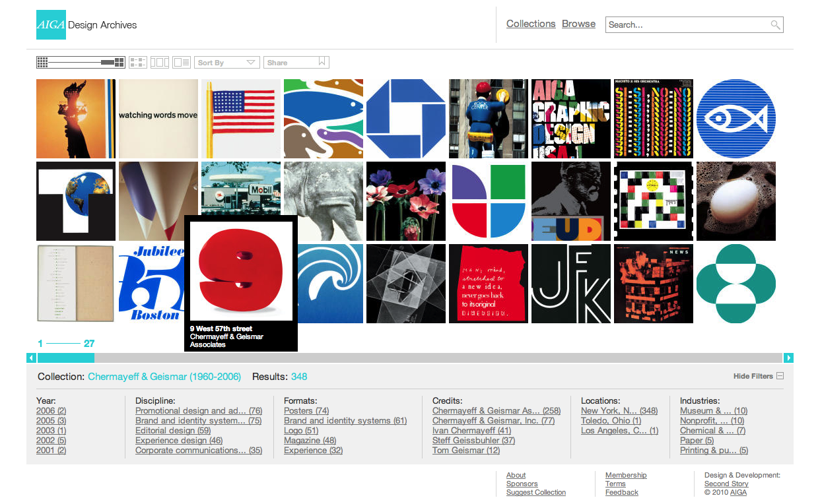
Task: Filter by Nonprofit industry (10)
Action: [x=712, y=421]
